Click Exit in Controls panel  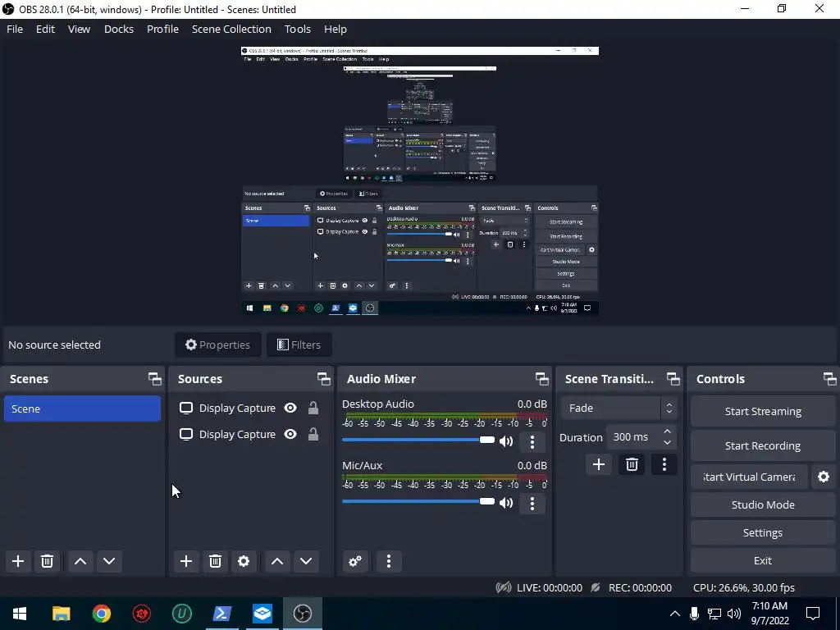click(763, 560)
